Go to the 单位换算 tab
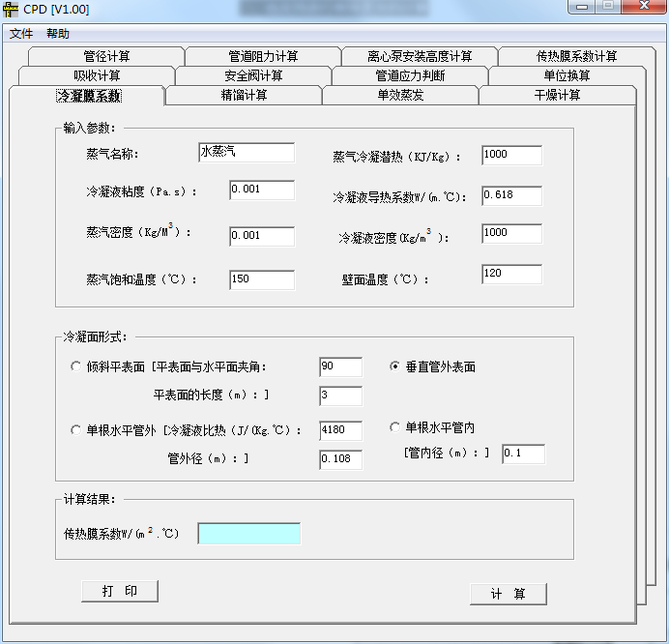The width and height of the screenshot is (669, 644). (x=567, y=75)
